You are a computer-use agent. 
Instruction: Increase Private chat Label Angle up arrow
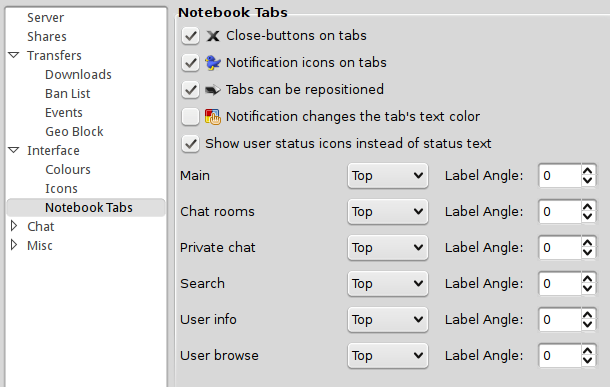click(588, 243)
